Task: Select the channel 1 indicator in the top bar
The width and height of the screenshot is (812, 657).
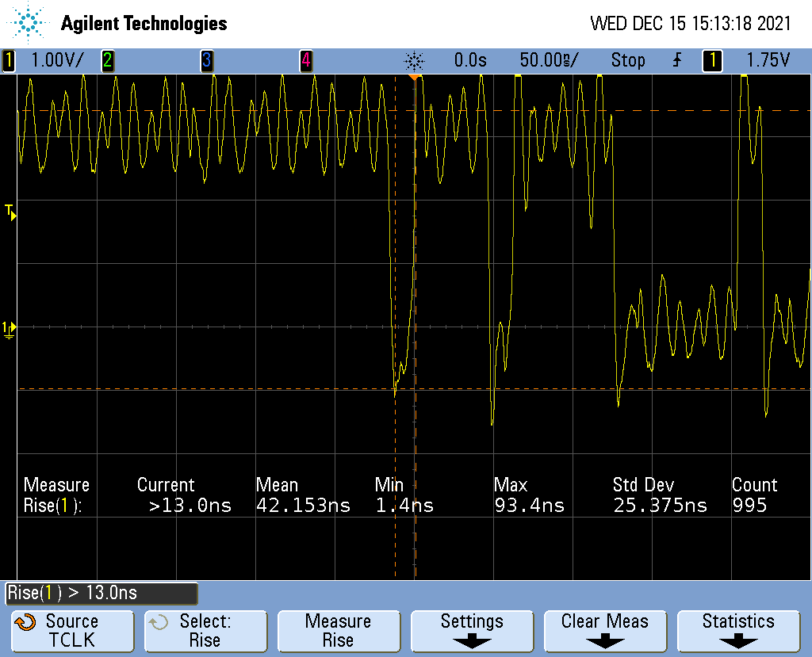Action: tap(9, 60)
